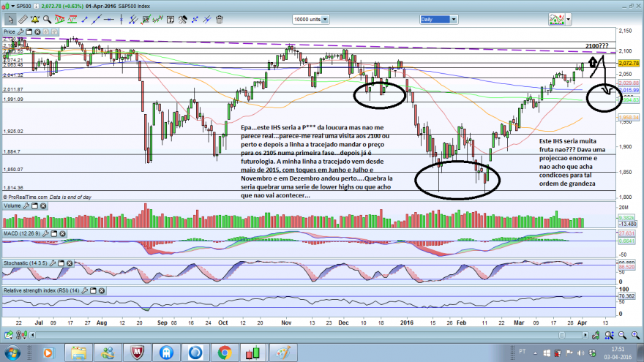Select the red-green triangle pattern tool
Image resolution: width=644 pixels, height=362 pixels.
pyautogui.click(x=59, y=19)
